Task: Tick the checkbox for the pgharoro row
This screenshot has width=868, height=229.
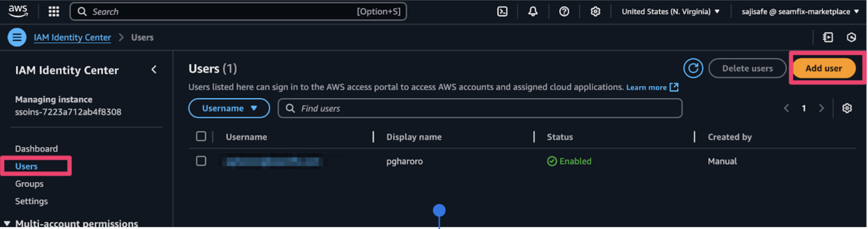Action: [201, 161]
